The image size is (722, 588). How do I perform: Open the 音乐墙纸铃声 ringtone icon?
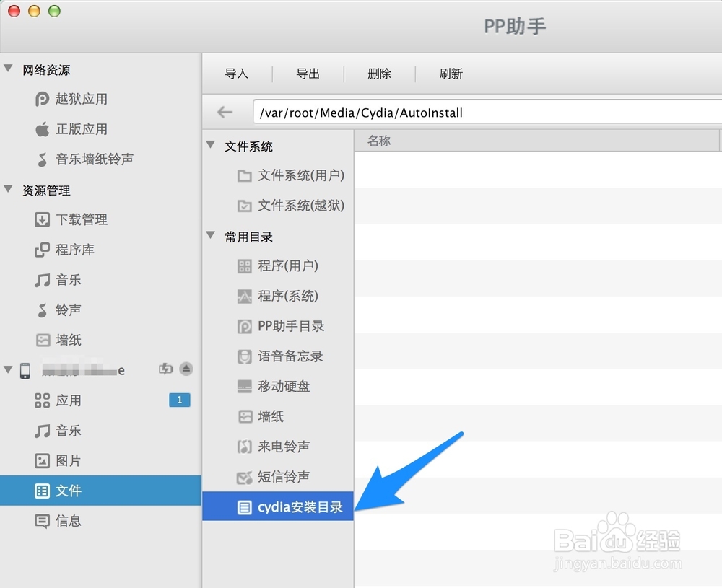point(42,159)
